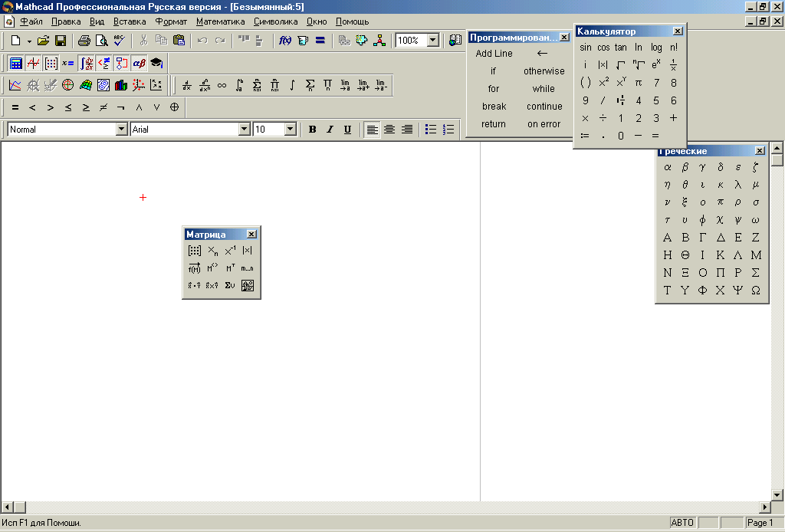
Task: Toggle bold text formatting
Action: (x=313, y=129)
